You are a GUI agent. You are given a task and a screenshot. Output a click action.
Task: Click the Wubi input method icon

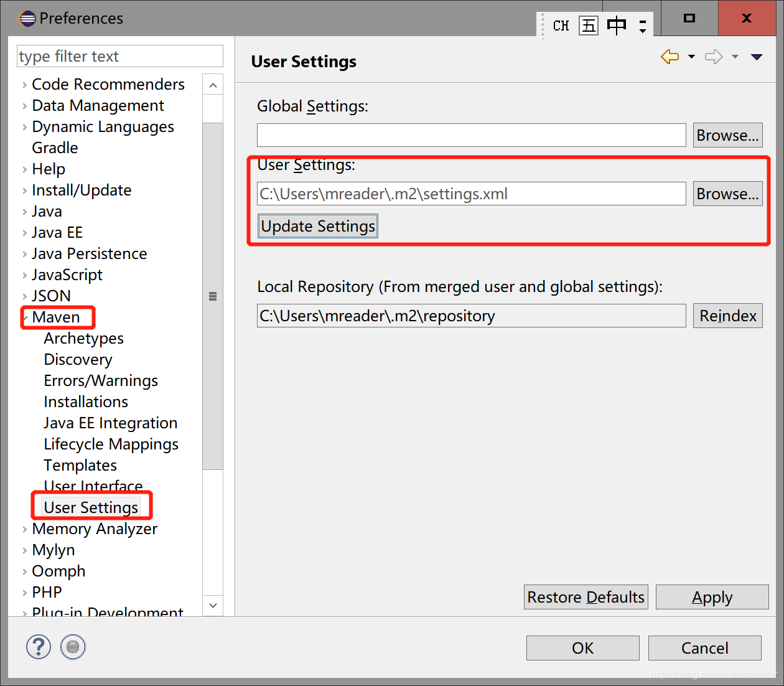pos(588,26)
